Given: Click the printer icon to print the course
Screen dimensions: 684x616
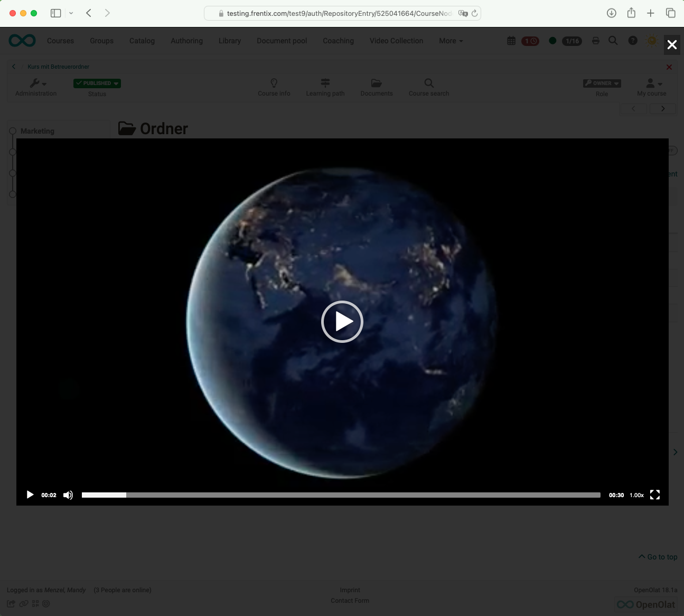Looking at the screenshot, I should [596, 40].
